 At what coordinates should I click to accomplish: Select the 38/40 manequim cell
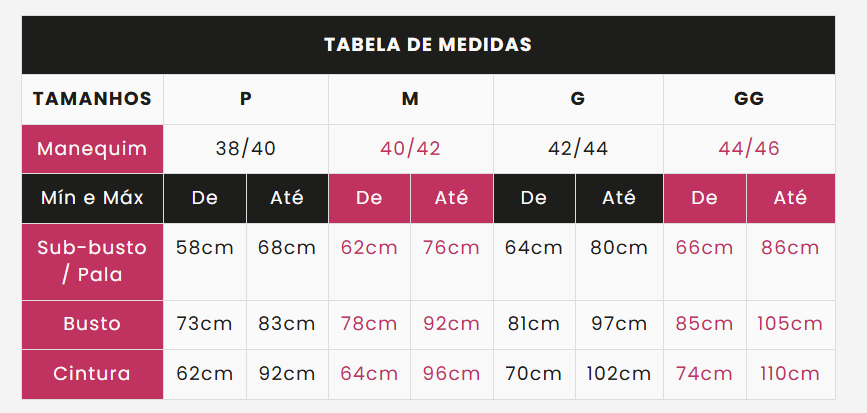pyautogui.click(x=246, y=149)
